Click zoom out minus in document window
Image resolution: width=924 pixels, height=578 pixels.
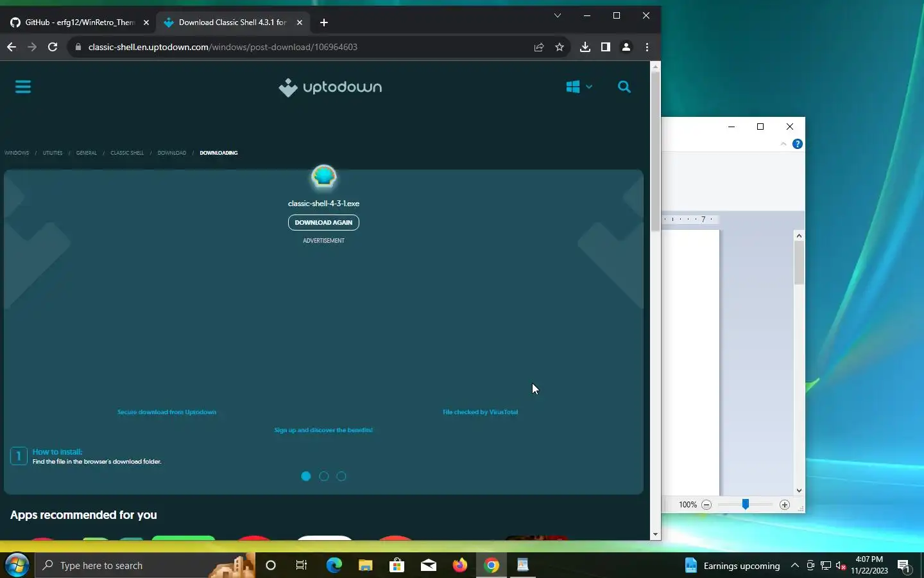click(x=706, y=505)
